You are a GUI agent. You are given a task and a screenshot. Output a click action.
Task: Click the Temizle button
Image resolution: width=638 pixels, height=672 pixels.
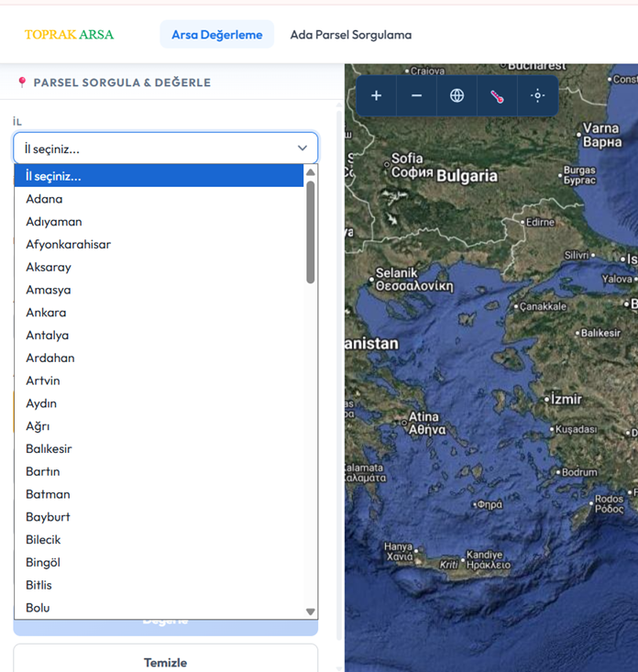click(x=165, y=660)
